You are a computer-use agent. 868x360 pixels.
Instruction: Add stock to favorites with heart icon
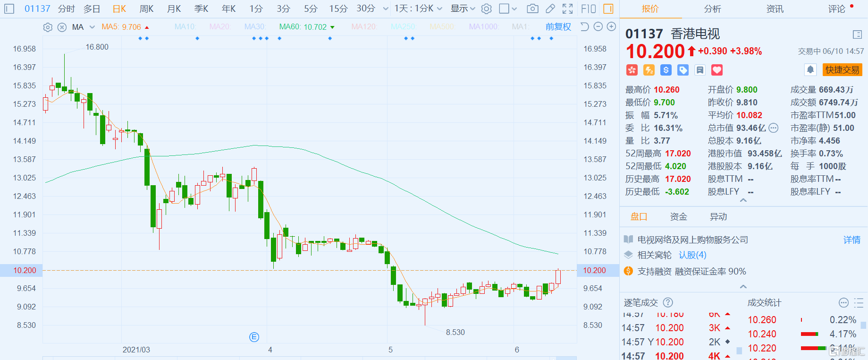(717, 70)
